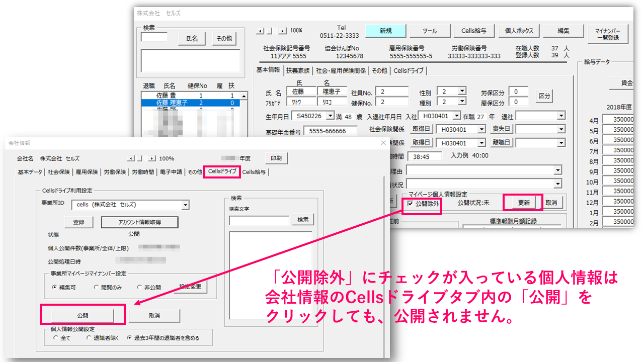The image size is (644, 362).
Task: Open the 労働保険 tab in 会社情報
Action: pyautogui.click(x=115, y=172)
